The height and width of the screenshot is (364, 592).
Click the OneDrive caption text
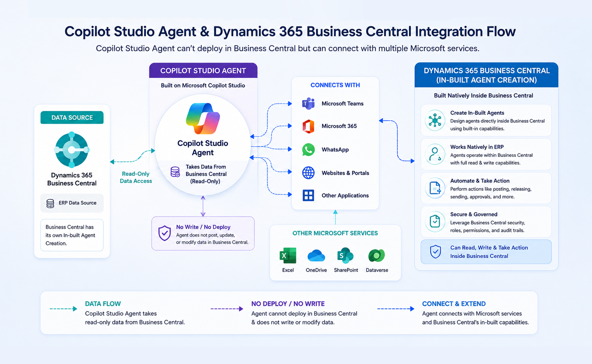tap(316, 270)
